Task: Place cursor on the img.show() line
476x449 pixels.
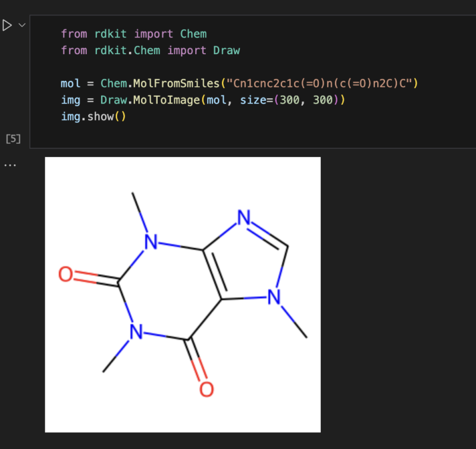Action: [93, 117]
